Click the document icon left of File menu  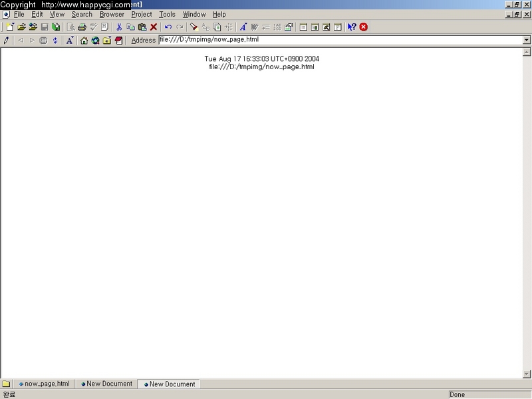[x=6, y=15]
